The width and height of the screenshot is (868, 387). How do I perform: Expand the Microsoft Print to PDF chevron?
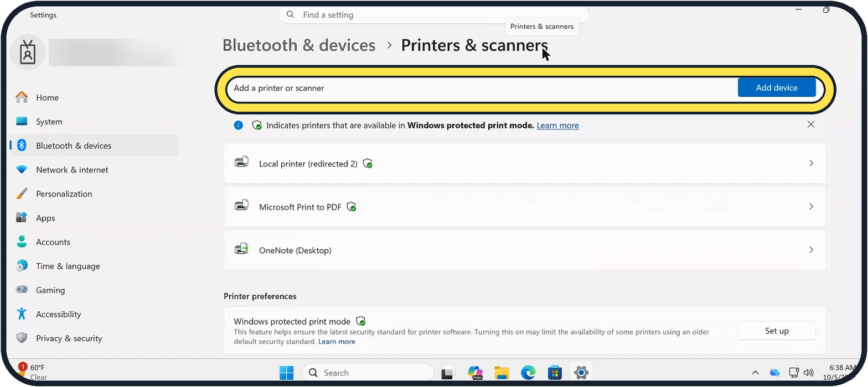point(812,206)
